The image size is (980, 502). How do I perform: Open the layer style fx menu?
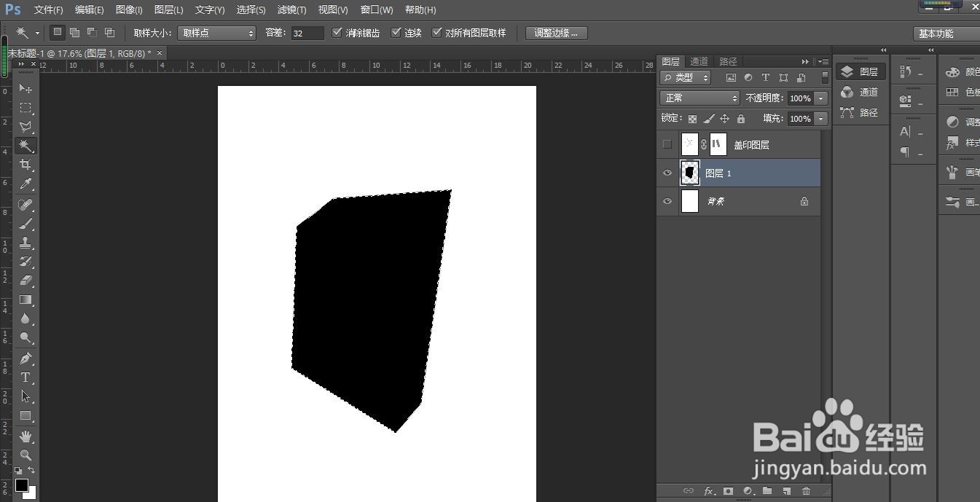(709, 491)
